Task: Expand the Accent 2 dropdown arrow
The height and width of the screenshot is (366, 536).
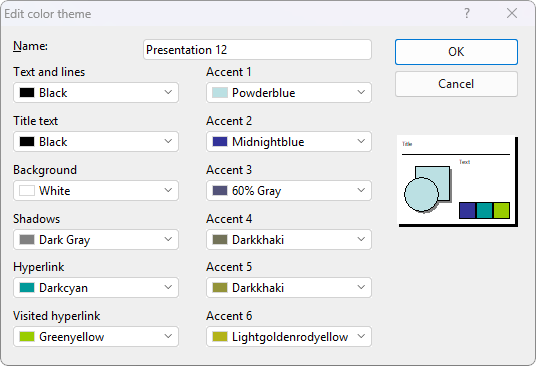Action: click(x=361, y=141)
